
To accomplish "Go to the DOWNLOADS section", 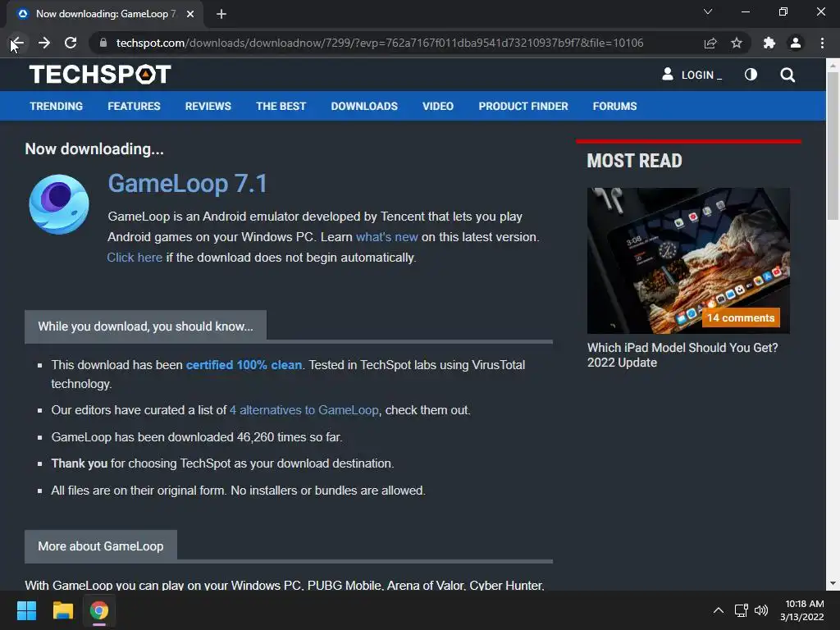I will pos(364,106).
